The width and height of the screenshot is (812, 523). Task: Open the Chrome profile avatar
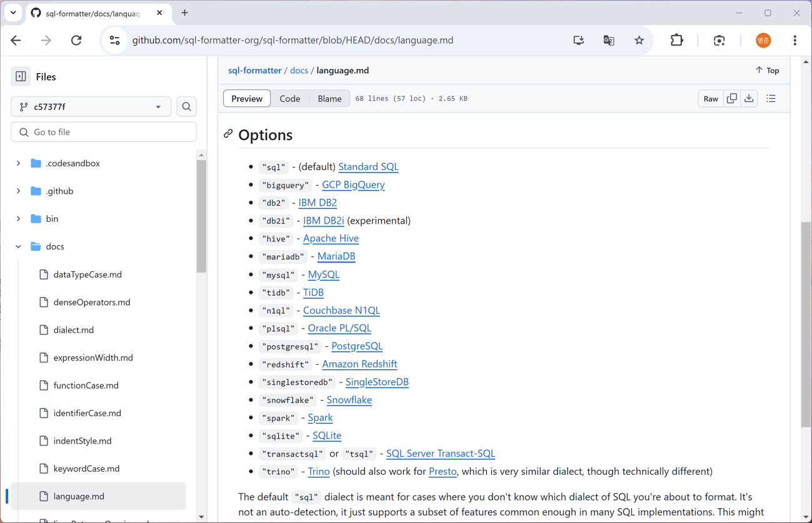[763, 41]
